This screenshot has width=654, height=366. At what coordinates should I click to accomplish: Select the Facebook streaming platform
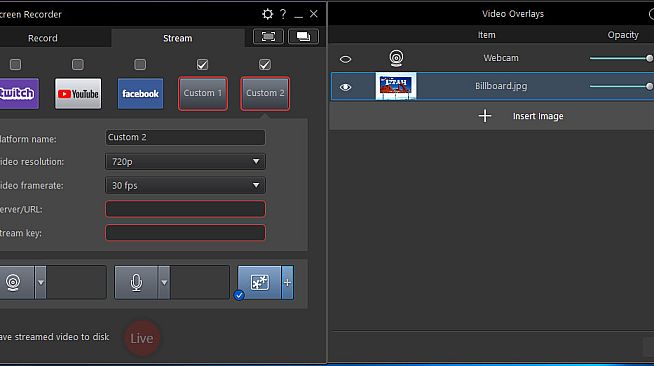[x=141, y=93]
